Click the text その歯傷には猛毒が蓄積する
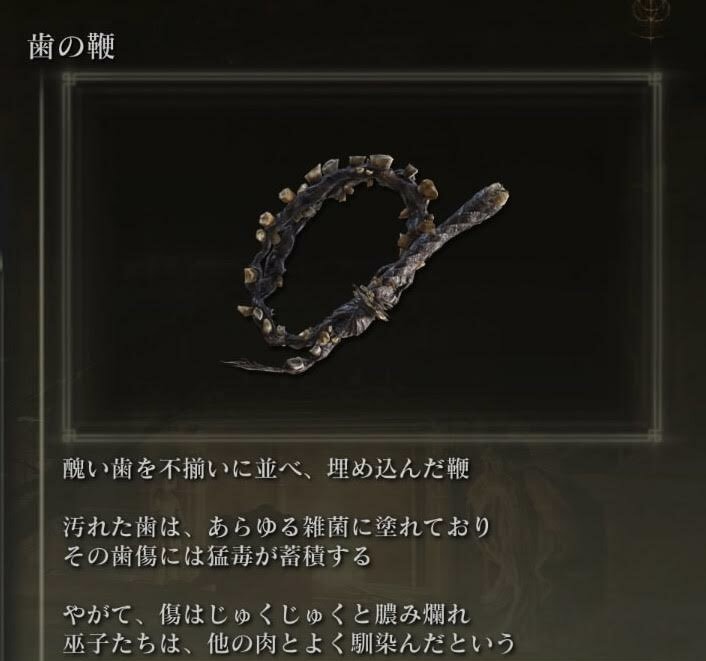 (x=217, y=556)
